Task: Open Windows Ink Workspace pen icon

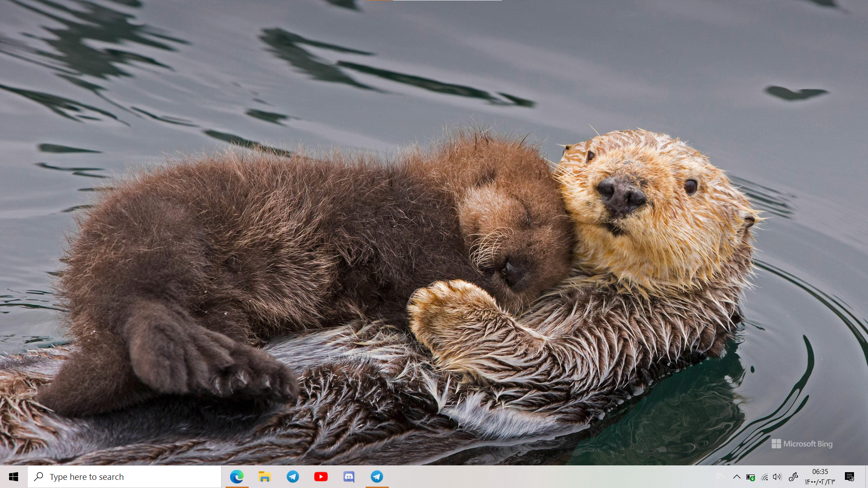Action: pos(793,477)
